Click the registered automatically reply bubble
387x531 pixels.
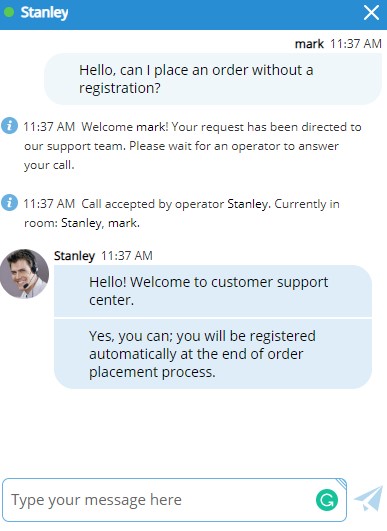point(213,354)
